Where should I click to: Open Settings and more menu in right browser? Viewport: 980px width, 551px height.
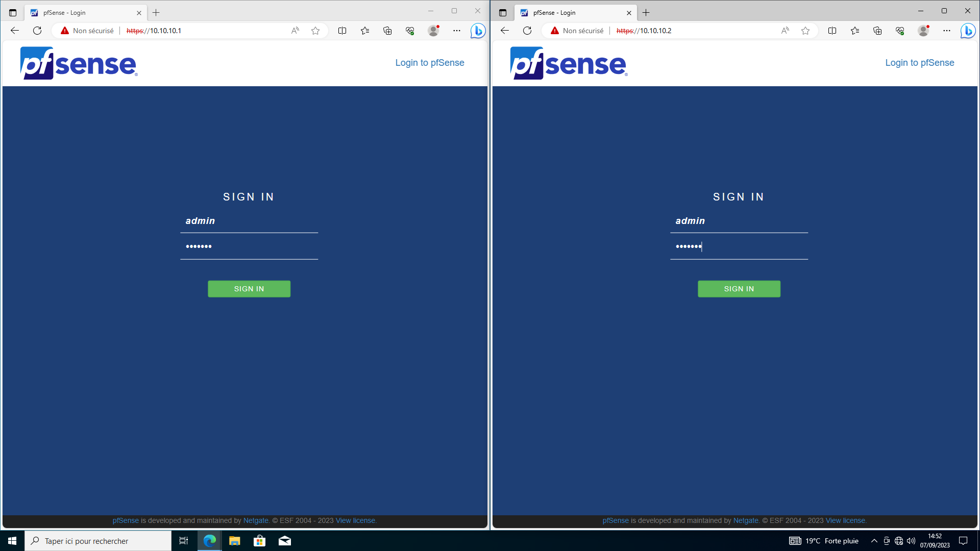947,31
